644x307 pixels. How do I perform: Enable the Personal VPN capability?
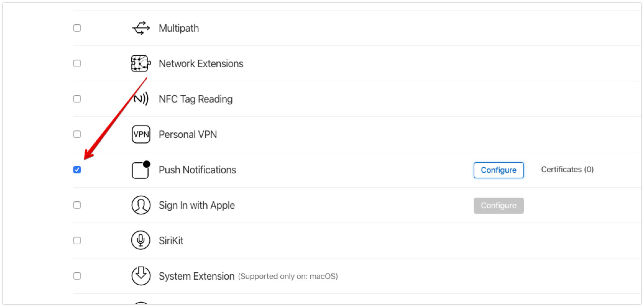(x=77, y=134)
